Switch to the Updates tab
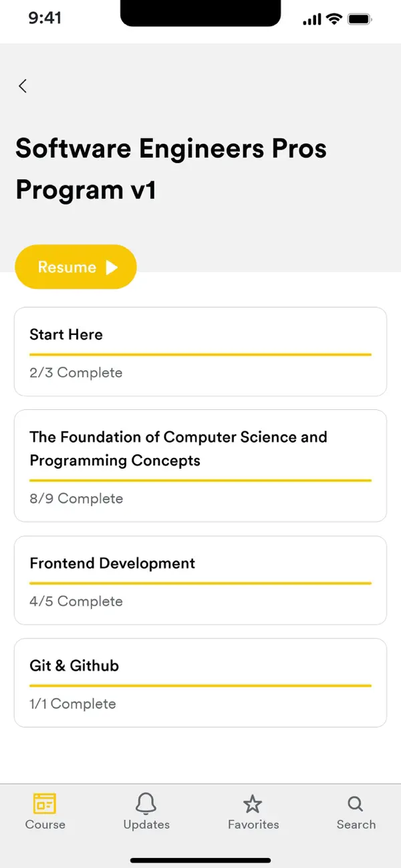The image size is (401, 868). tap(146, 811)
